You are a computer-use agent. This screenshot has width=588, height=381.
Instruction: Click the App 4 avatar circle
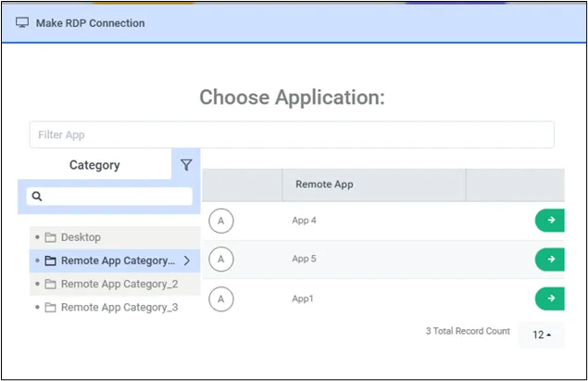221,221
